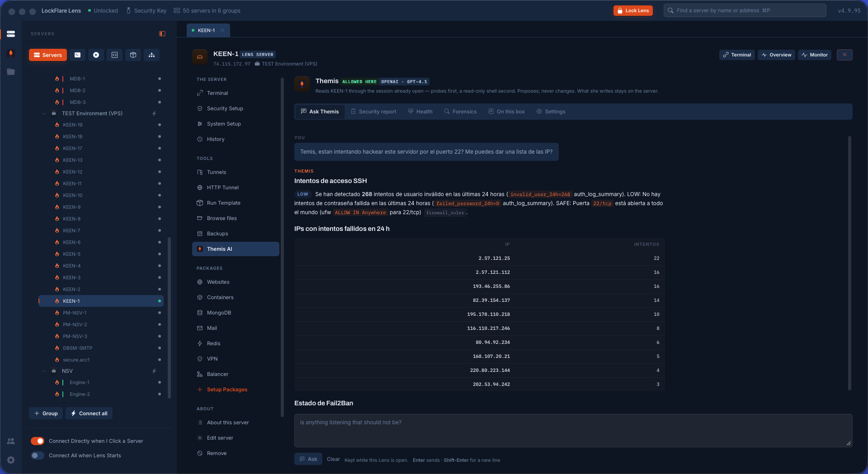
Task: Click the lightning icon for NSV group
Action: (x=154, y=371)
